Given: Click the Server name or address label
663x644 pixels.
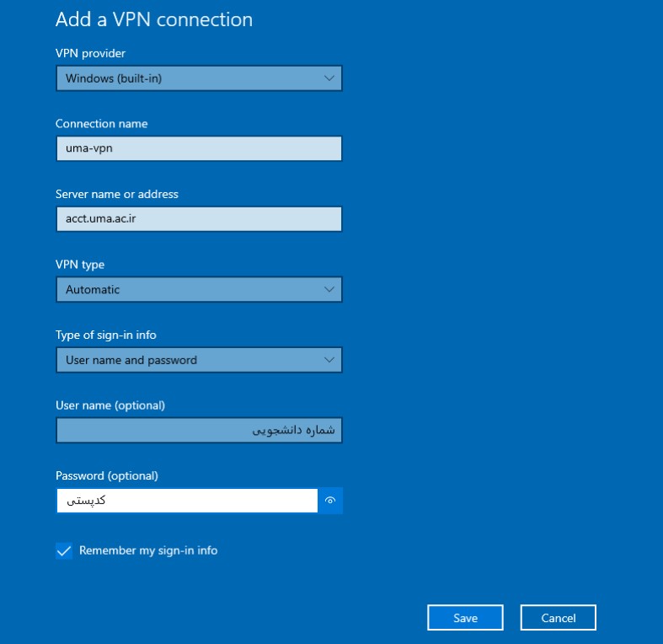Looking at the screenshot, I should [x=117, y=194].
